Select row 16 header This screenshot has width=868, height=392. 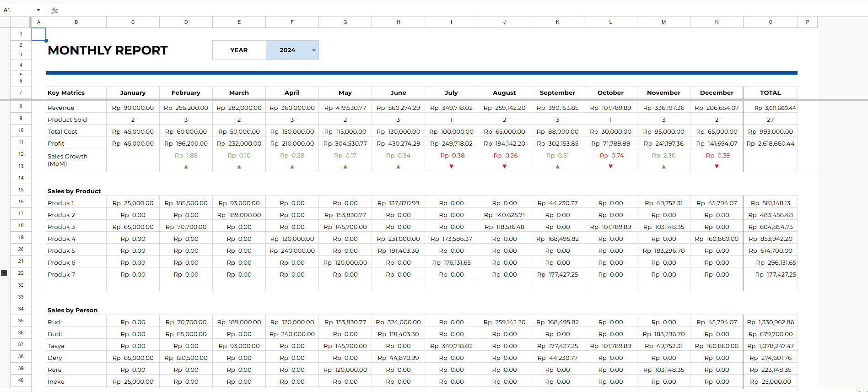coord(21,201)
